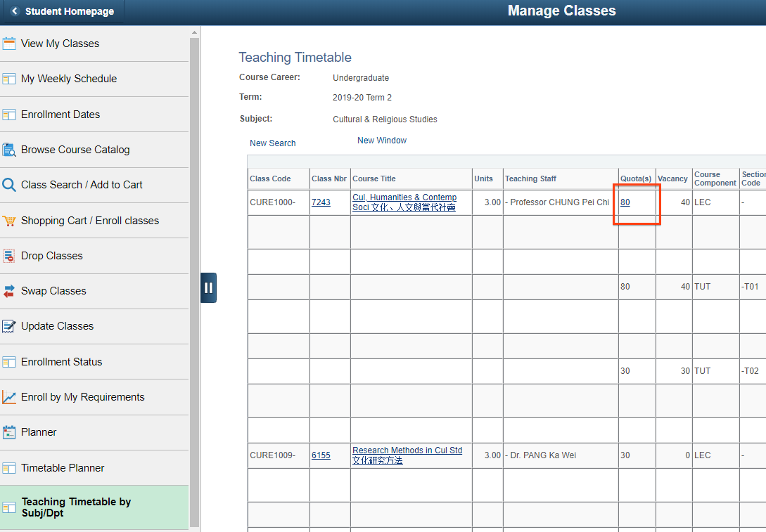The width and height of the screenshot is (766, 532).
Task: Click the New Search link
Action: (272, 143)
